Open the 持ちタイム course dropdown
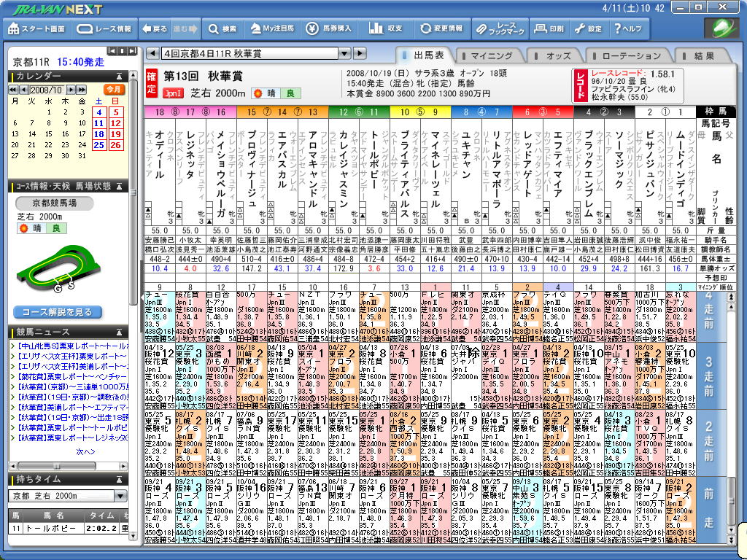This screenshot has height=560, width=747. coord(120,496)
